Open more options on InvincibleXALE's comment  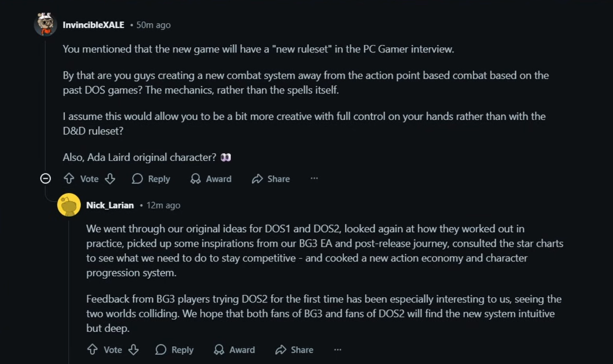click(314, 178)
